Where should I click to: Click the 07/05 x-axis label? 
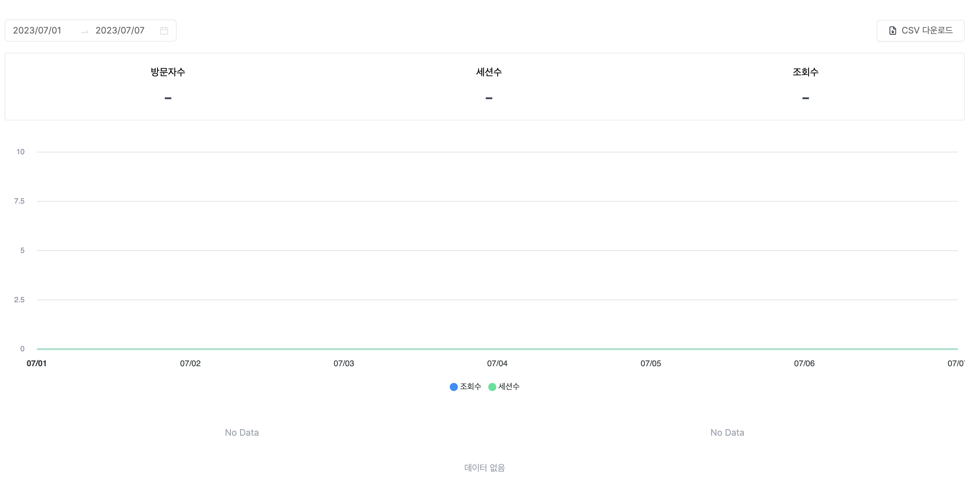click(x=650, y=363)
